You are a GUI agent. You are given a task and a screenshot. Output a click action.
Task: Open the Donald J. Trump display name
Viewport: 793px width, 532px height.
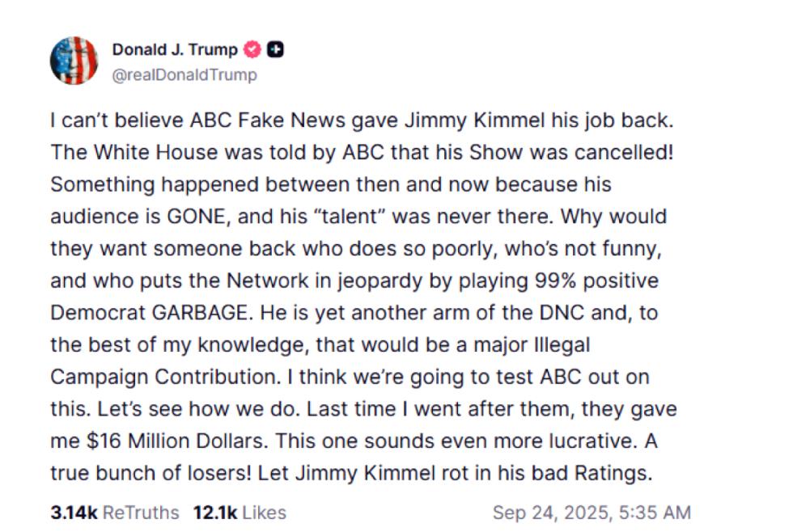[175, 49]
